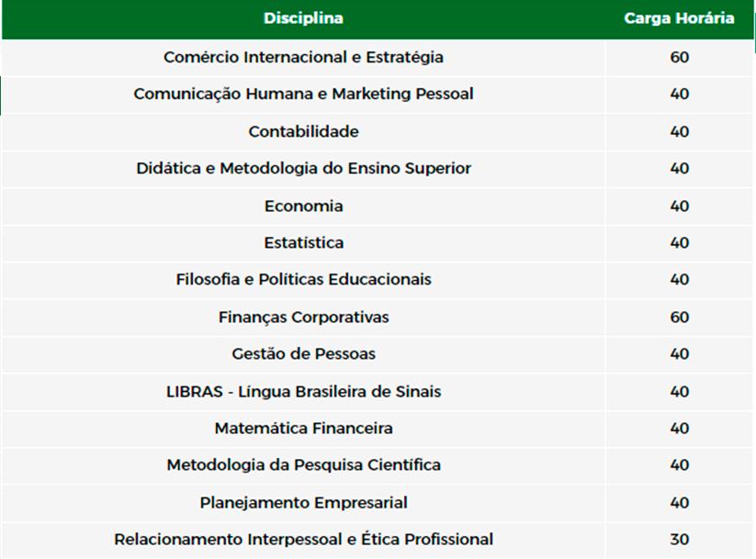
Task: Select Metodologia da Pesquisa Científica
Action: 303,465
